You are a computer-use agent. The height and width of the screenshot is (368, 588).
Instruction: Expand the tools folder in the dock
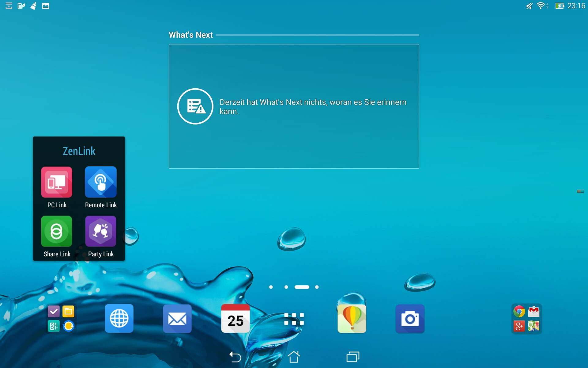point(61,319)
